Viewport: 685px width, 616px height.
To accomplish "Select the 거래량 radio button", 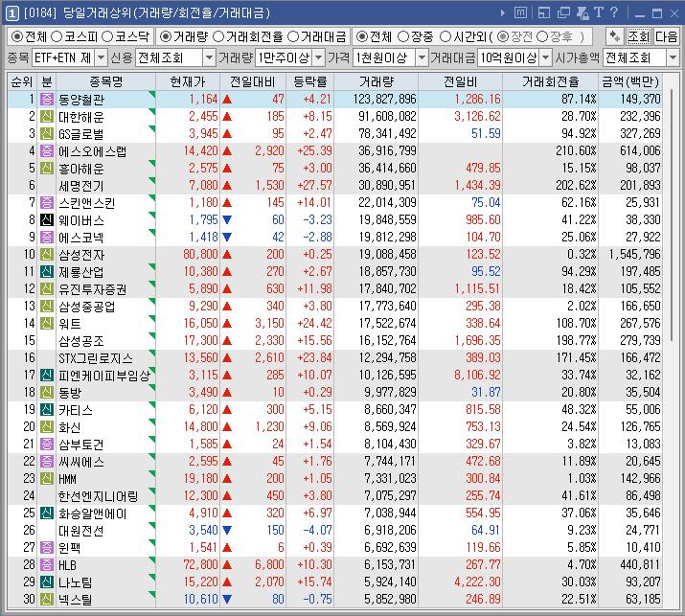I will (165, 36).
